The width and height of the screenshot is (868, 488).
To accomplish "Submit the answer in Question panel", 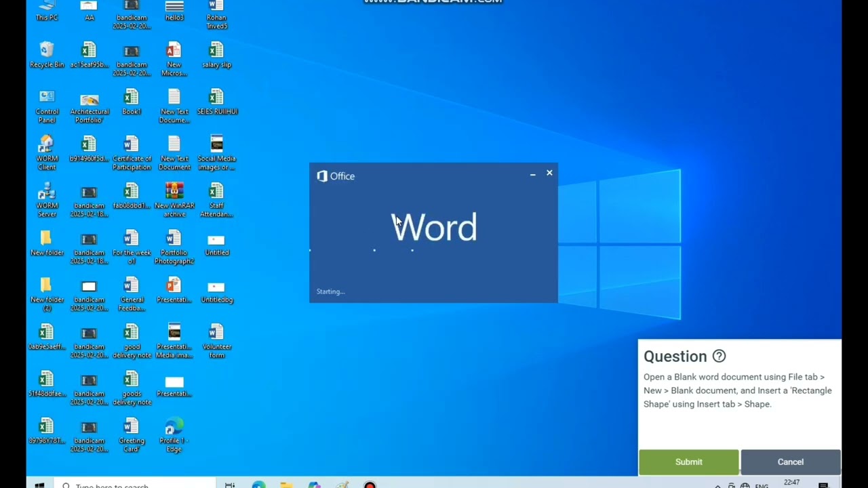I will point(688,462).
